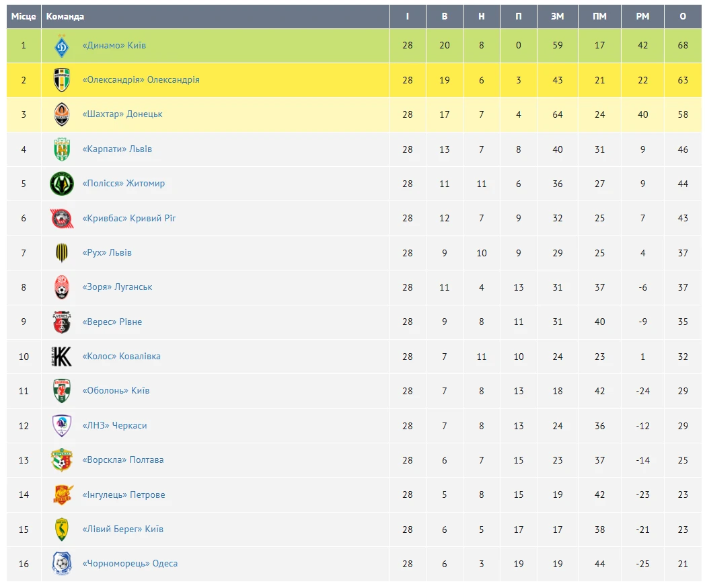Click the Kolos Kovalivka K logo
Viewport: 705px width, 588px height.
tap(62, 357)
